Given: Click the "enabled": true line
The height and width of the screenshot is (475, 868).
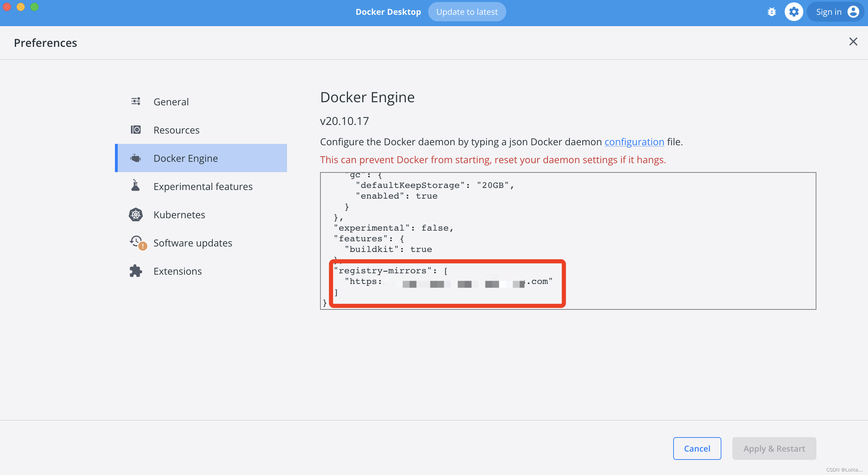Looking at the screenshot, I should pos(396,196).
